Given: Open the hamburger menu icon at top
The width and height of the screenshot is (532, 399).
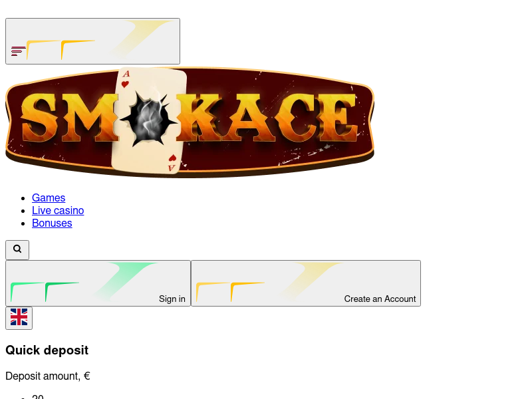Looking at the screenshot, I should point(19,51).
